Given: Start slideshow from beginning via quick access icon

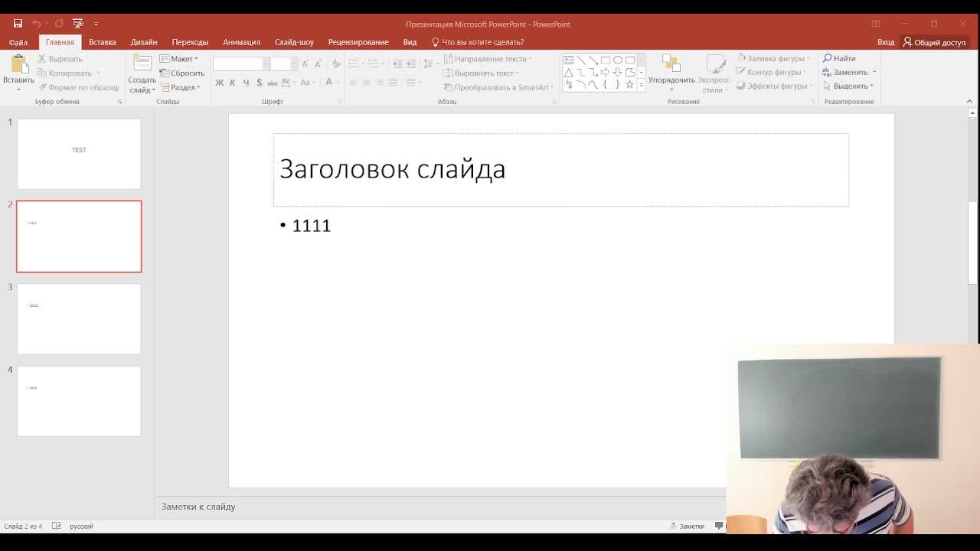Looking at the screenshot, I should click(x=77, y=24).
